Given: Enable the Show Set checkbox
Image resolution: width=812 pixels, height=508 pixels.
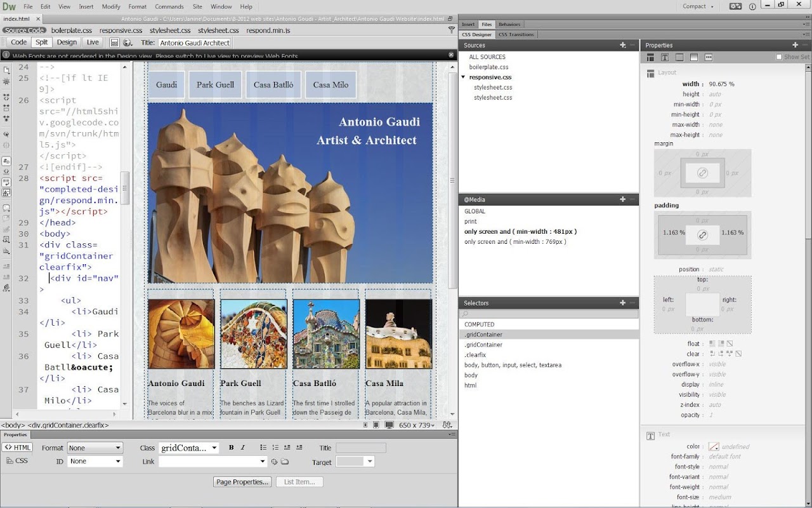Looking at the screenshot, I should [x=779, y=57].
